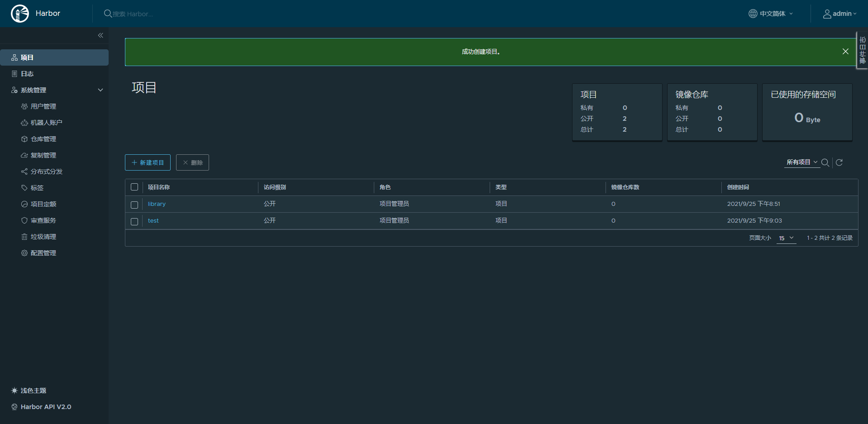
Task: Open 机器人账户 page
Action: click(x=46, y=123)
